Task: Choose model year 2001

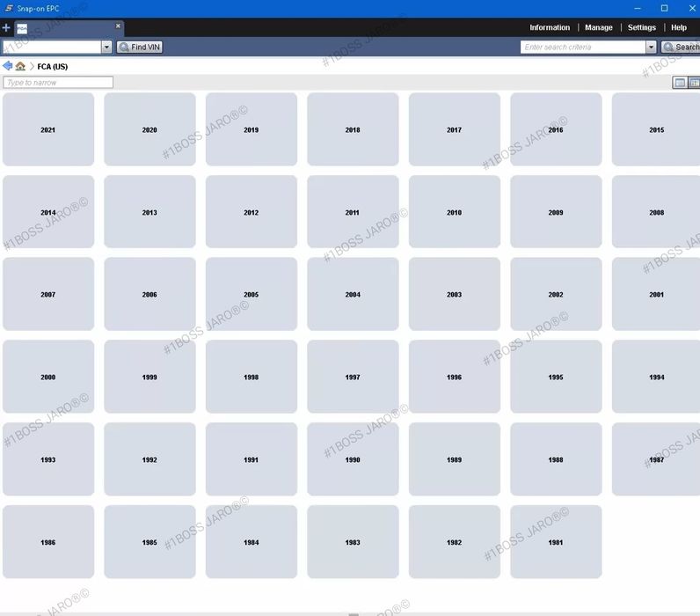Action: coord(656,295)
